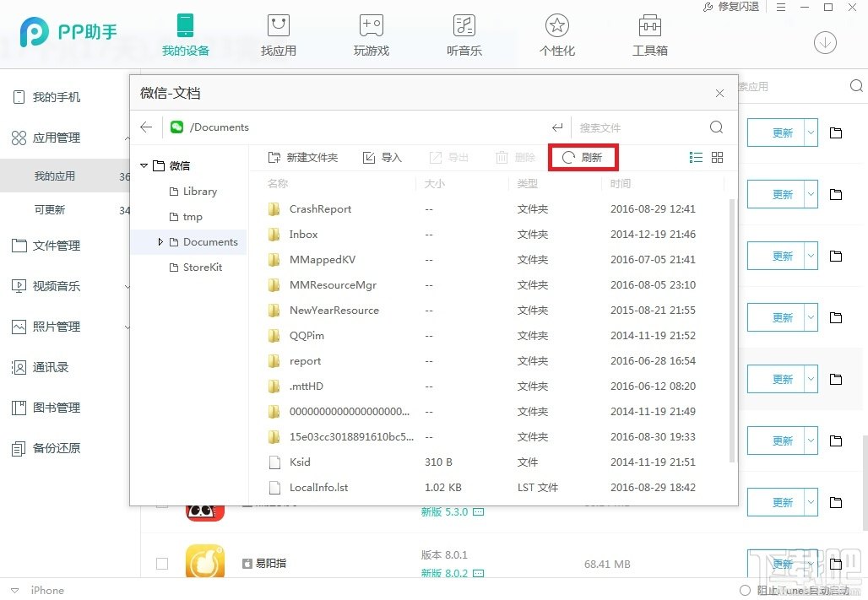The width and height of the screenshot is (868, 600).
Task: Click the folder icon beside the top 更新 button
Action: [836, 132]
